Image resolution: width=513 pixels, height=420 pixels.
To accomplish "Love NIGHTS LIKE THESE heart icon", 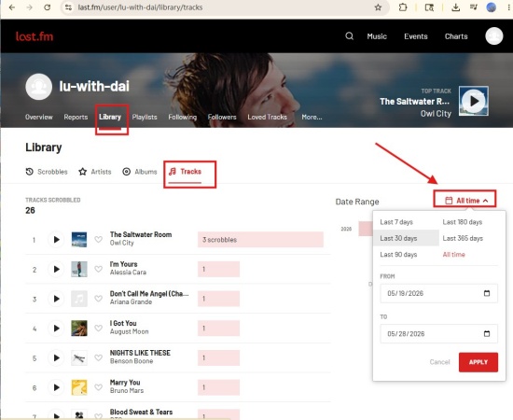I will pos(99,357).
